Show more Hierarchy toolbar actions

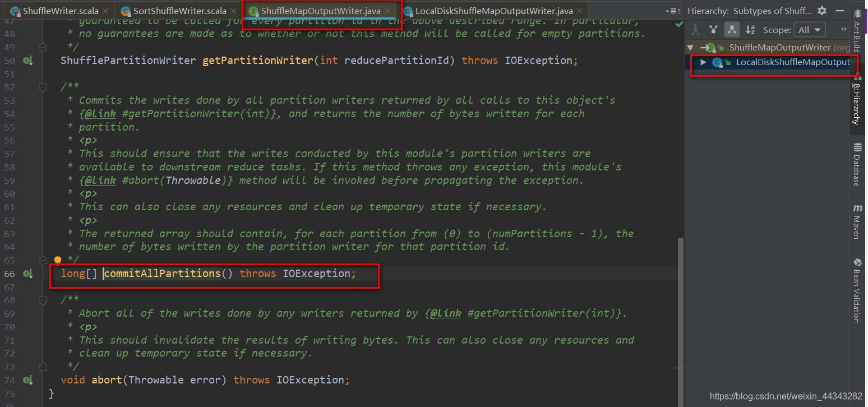coord(843,30)
